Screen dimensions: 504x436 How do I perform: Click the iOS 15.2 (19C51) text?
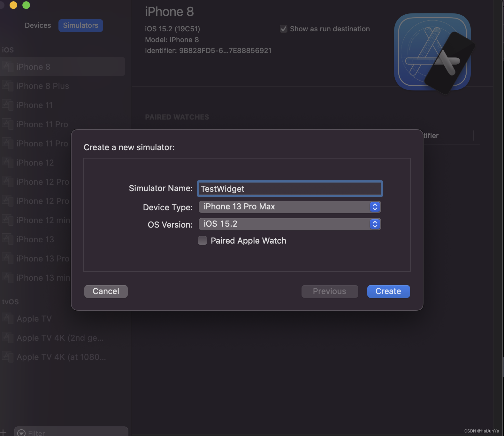(x=172, y=29)
